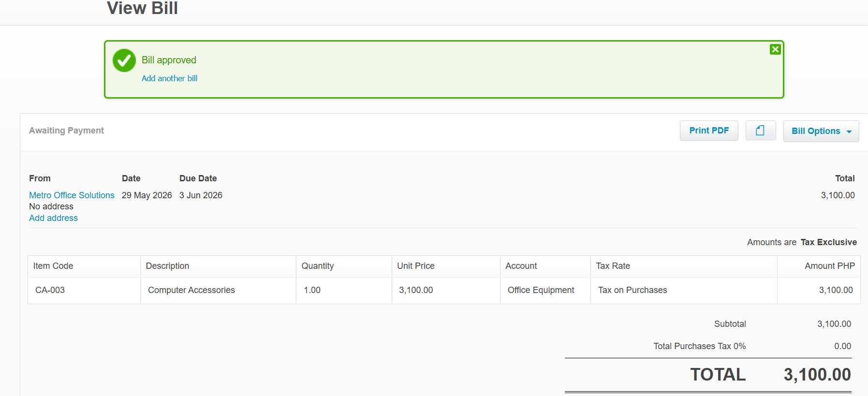The height and width of the screenshot is (396, 868).
Task: Click the Tax Exclusive label
Action: pos(829,242)
